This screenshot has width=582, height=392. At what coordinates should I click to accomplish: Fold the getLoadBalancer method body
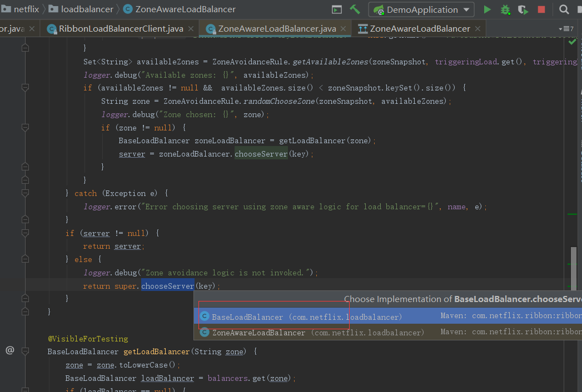point(25,351)
